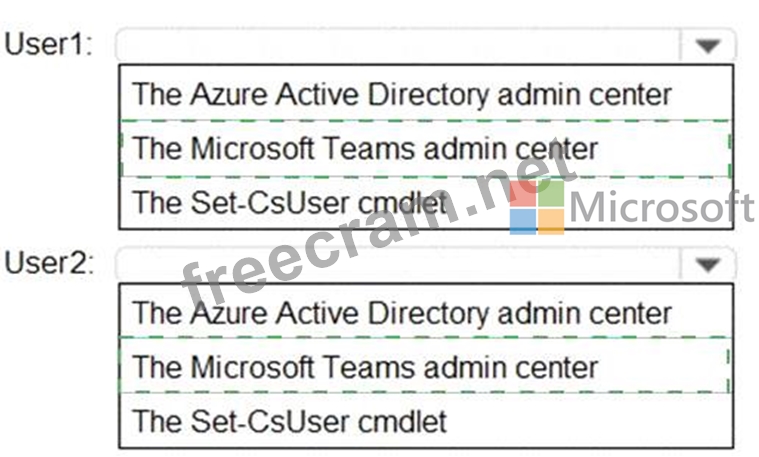The image size is (759, 457).
Task: Click the green square of the Microsoft logo
Action: 550,193
